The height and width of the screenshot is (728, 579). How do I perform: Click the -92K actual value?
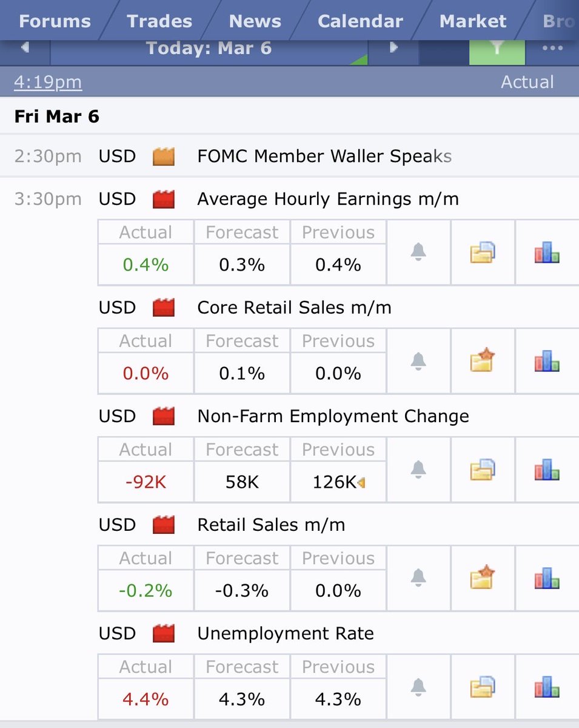click(x=146, y=482)
